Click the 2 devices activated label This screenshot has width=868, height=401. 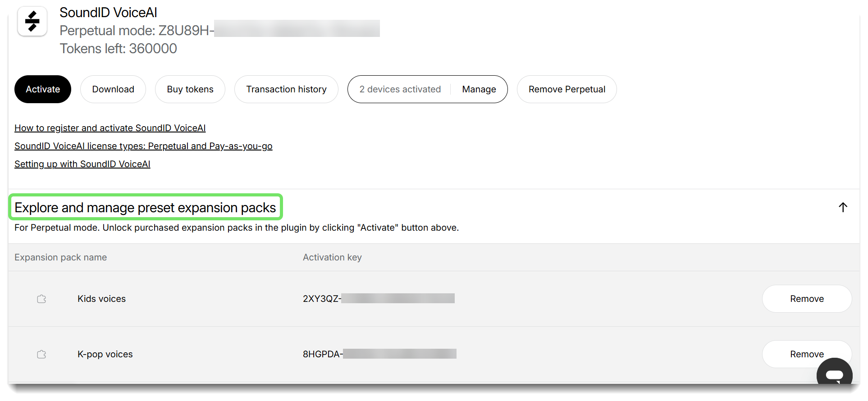click(x=400, y=89)
